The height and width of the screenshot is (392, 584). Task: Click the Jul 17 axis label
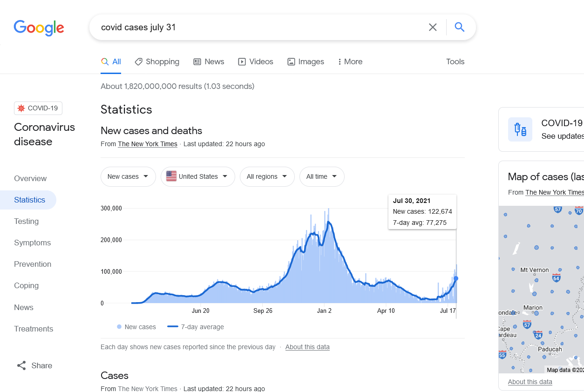tap(448, 311)
